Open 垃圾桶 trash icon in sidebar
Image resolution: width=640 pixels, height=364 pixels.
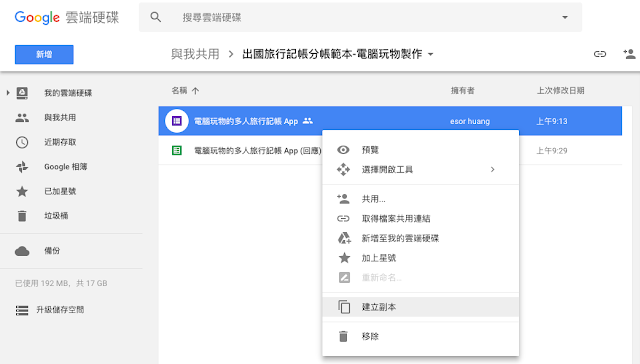point(22,216)
